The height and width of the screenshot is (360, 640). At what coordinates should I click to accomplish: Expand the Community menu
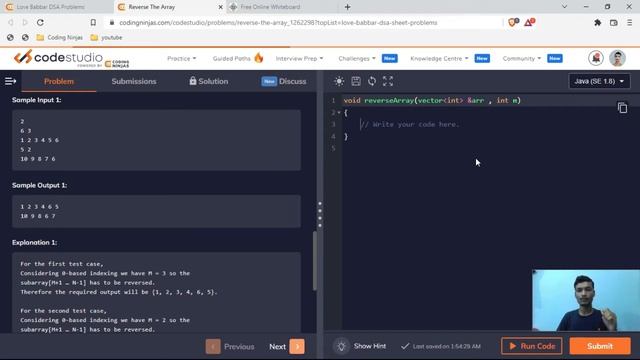click(522, 58)
